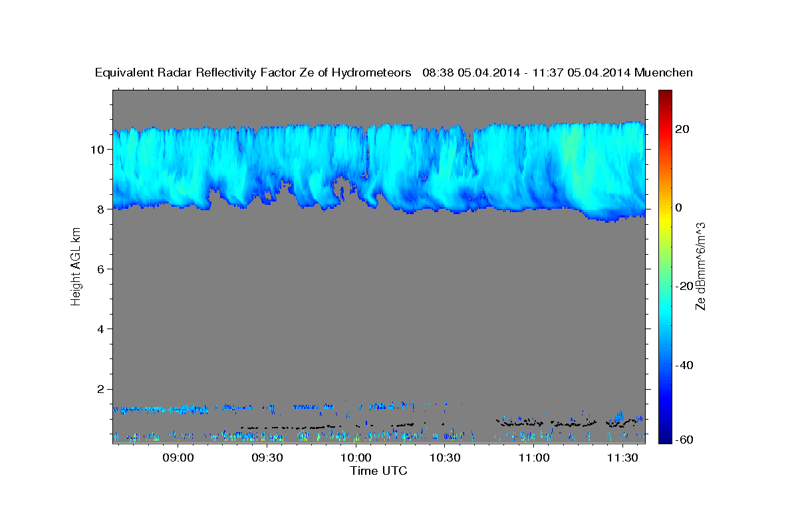The height and width of the screenshot is (532, 798).
Task: Click the height tick label '6'
Action: click(100, 269)
